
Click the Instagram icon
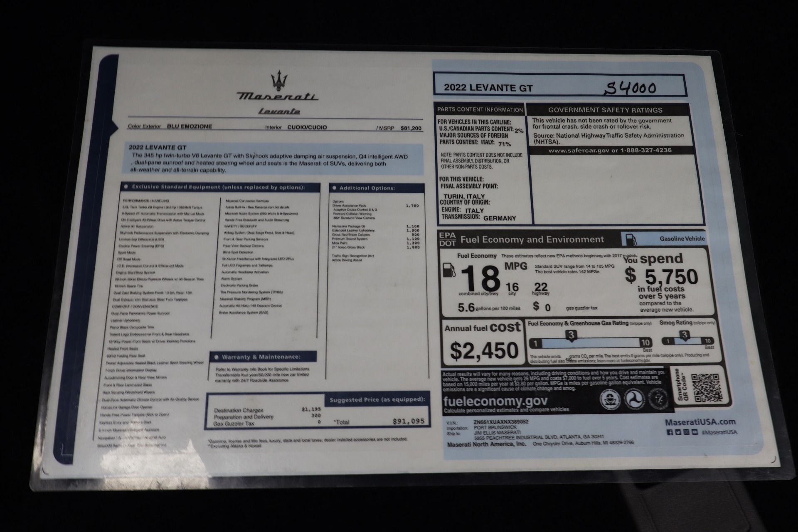tap(687, 432)
